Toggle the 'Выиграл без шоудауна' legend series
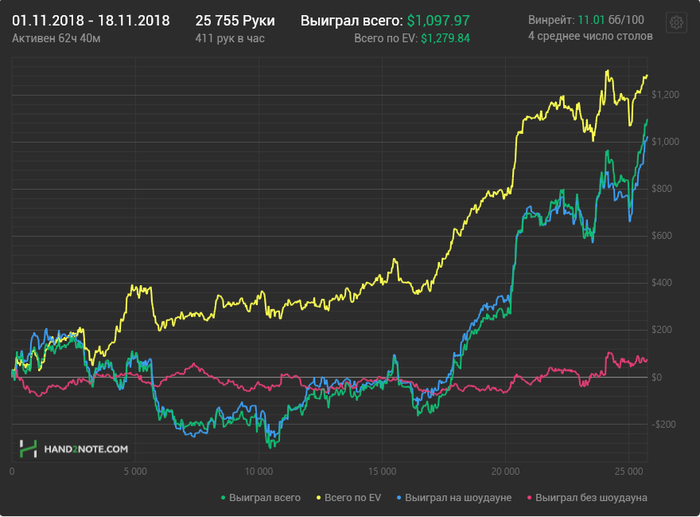This screenshot has width=700, height=517. click(587, 497)
